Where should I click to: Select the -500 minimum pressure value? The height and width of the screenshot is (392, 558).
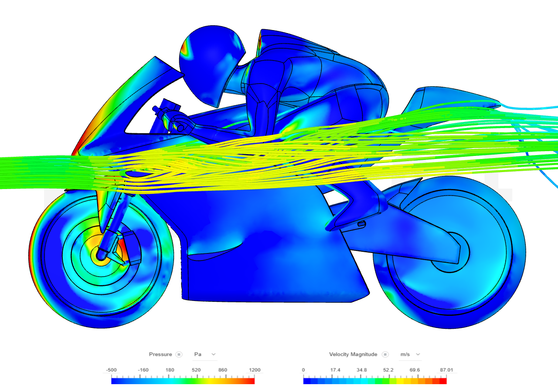coord(111,370)
